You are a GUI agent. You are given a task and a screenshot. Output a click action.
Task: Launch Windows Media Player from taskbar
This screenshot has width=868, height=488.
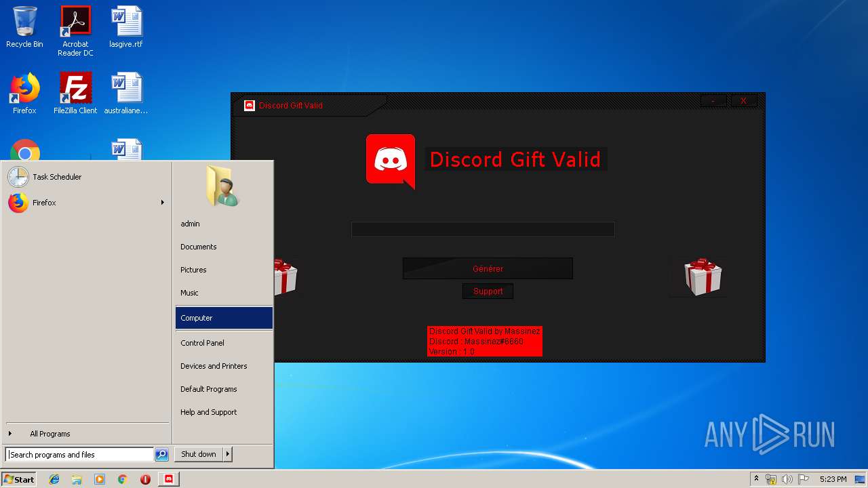[100, 479]
